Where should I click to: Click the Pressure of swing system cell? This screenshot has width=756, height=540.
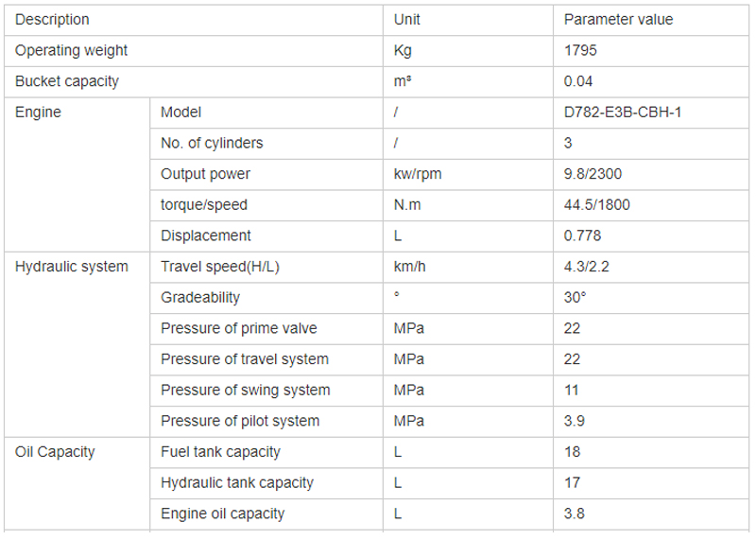pos(266,391)
